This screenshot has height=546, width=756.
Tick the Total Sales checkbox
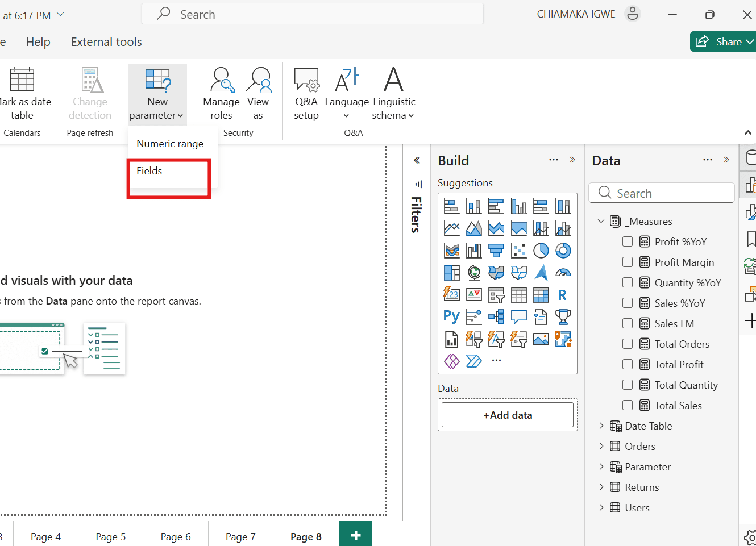(x=628, y=405)
